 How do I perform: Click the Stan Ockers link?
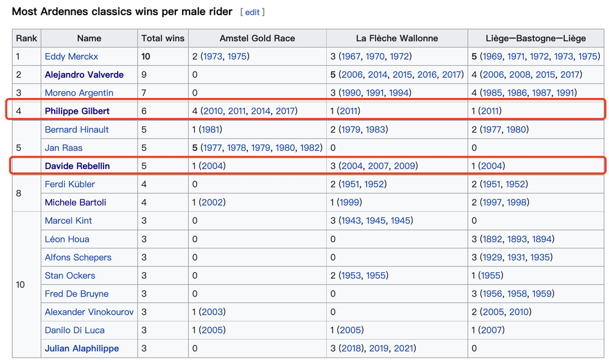[70, 276]
